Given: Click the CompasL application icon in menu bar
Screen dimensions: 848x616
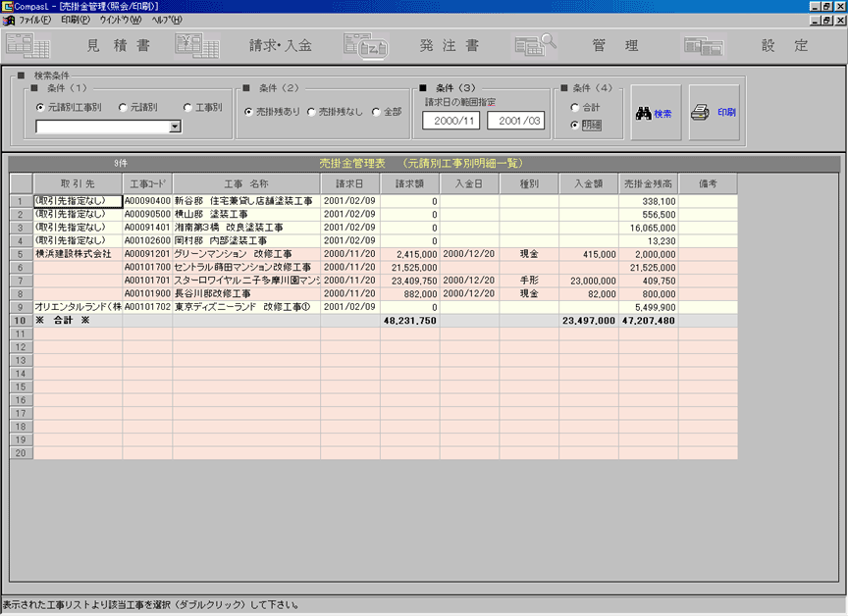Looking at the screenshot, I should [8, 20].
